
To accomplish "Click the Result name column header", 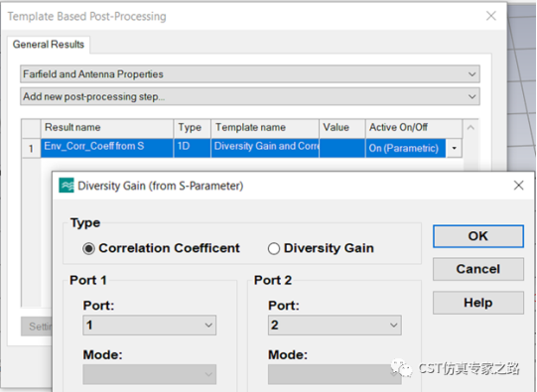I will pyautogui.click(x=107, y=127).
